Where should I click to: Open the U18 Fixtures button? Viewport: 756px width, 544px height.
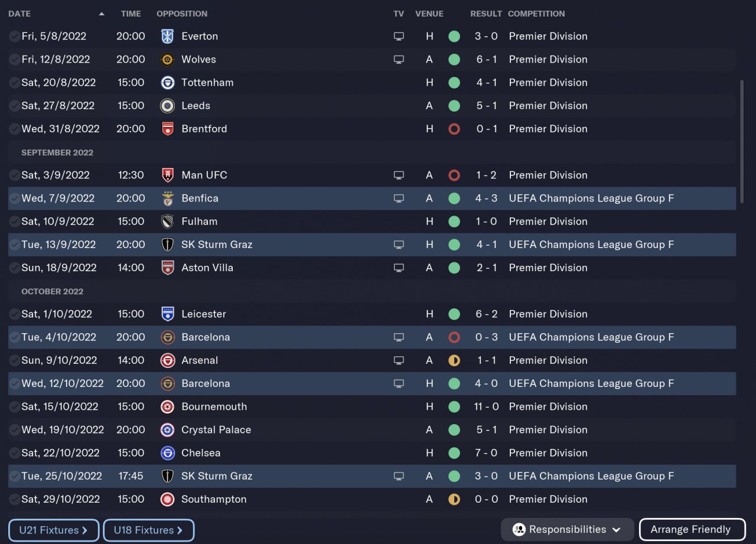[148, 530]
